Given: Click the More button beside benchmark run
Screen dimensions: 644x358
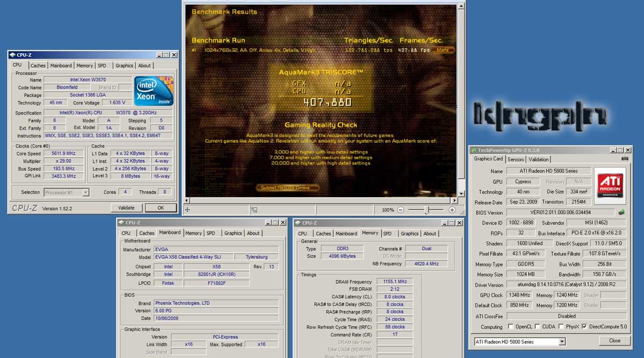Looking at the screenshot, I should (444, 50).
